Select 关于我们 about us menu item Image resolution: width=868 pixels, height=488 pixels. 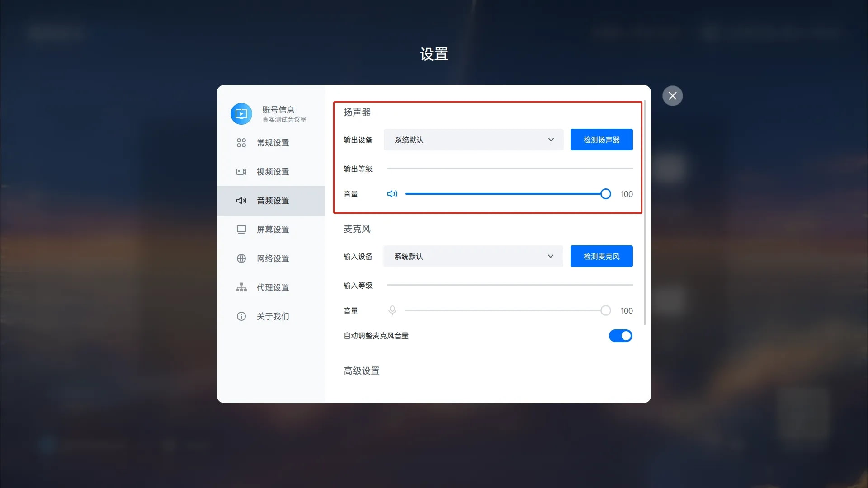(x=273, y=316)
